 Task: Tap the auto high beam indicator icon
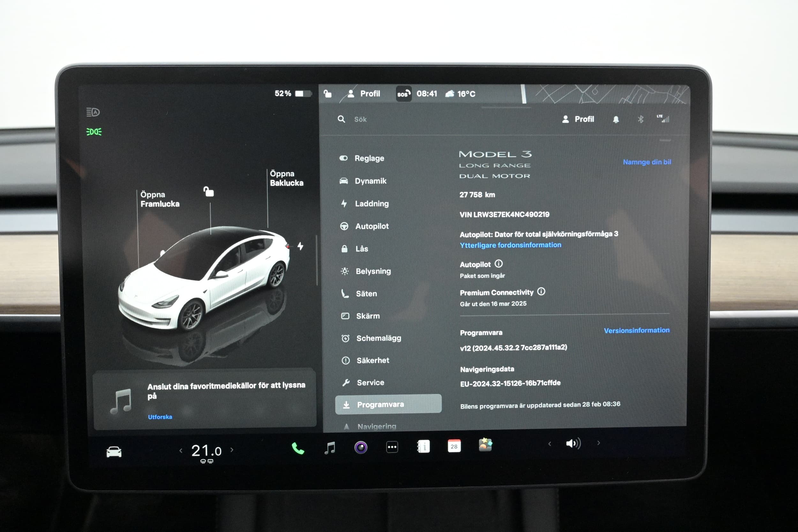(x=93, y=112)
